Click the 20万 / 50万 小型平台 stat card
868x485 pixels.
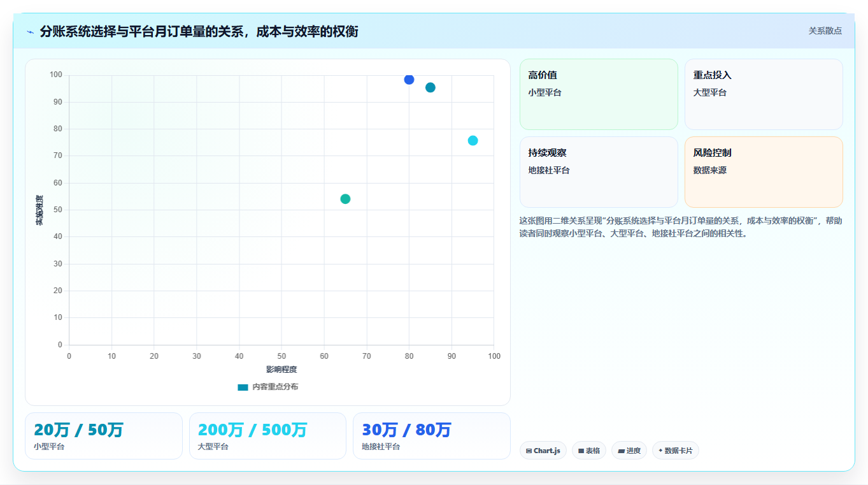click(x=104, y=436)
